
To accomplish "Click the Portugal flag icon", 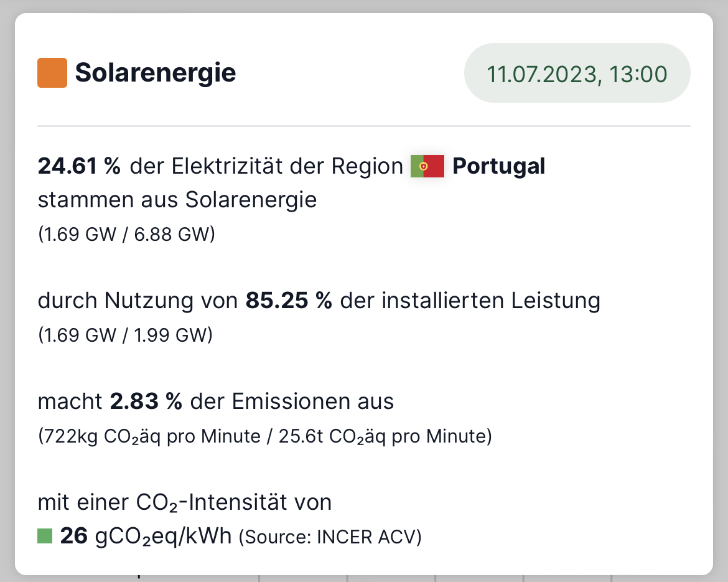I will click(427, 166).
